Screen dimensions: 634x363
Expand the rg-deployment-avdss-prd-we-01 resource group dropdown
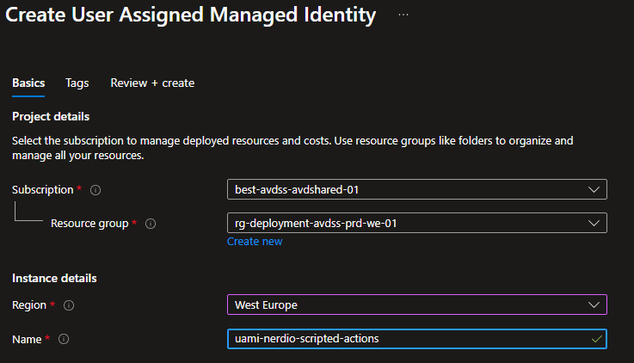pos(417,223)
